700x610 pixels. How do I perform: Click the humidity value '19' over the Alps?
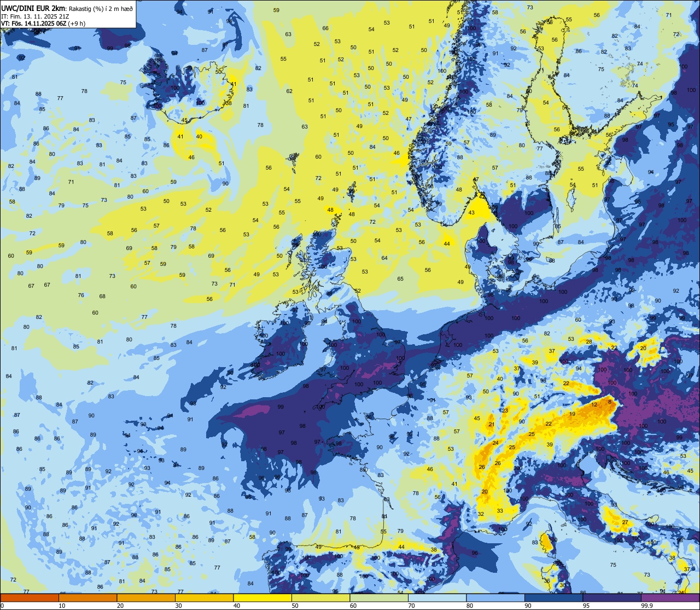click(572, 414)
